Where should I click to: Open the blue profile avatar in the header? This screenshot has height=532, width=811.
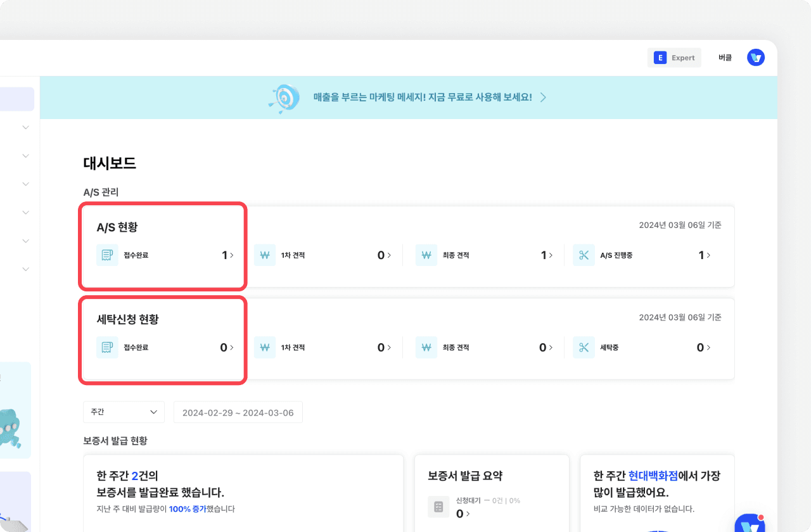(756, 58)
